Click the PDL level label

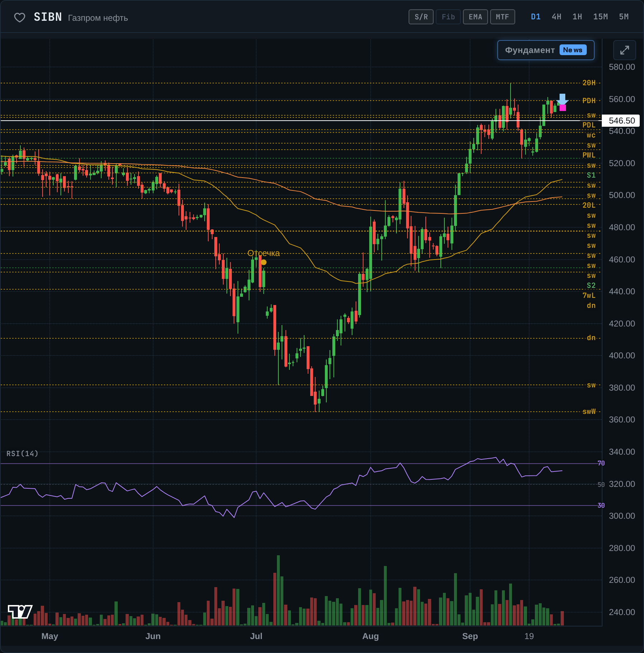pos(589,125)
